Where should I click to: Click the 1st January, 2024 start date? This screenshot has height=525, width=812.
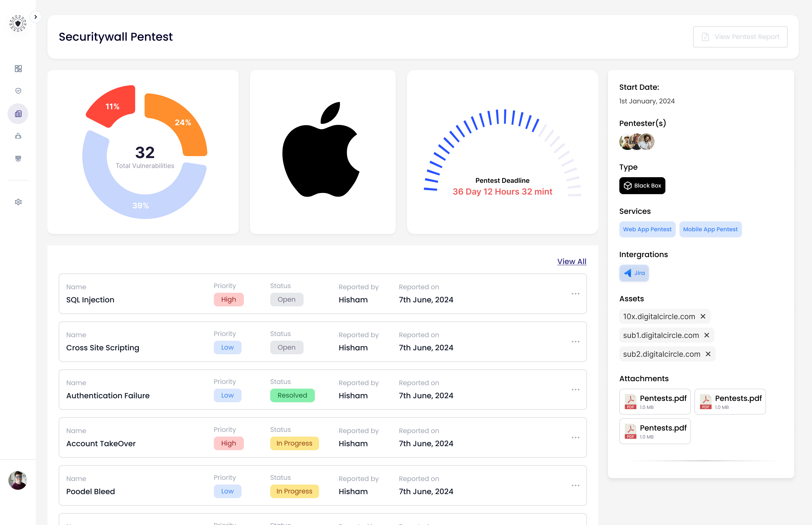pos(647,101)
